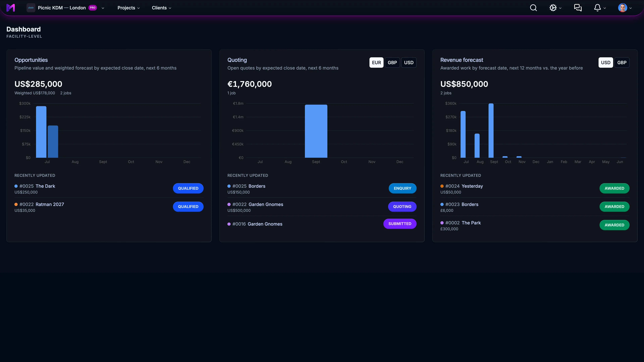
Task: Open the settings gear icon
Action: (553, 8)
